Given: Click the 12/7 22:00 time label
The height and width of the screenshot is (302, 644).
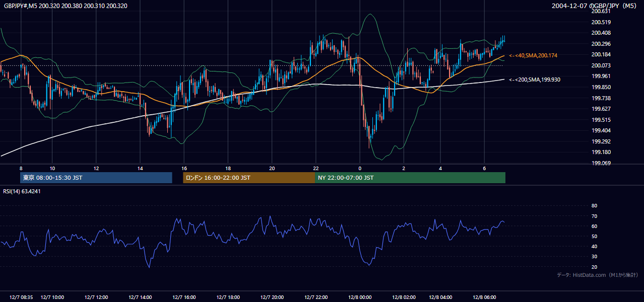Looking at the screenshot, I should [316, 297].
